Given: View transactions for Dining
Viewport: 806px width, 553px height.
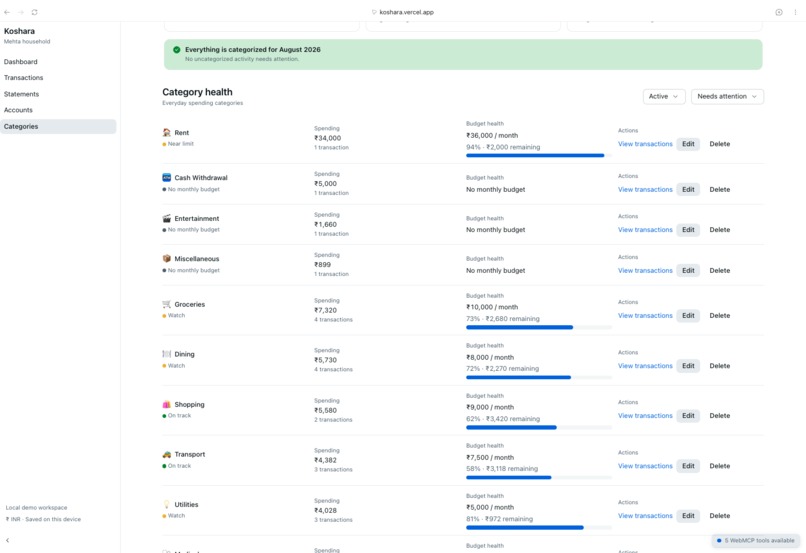Looking at the screenshot, I should [645, 366].
